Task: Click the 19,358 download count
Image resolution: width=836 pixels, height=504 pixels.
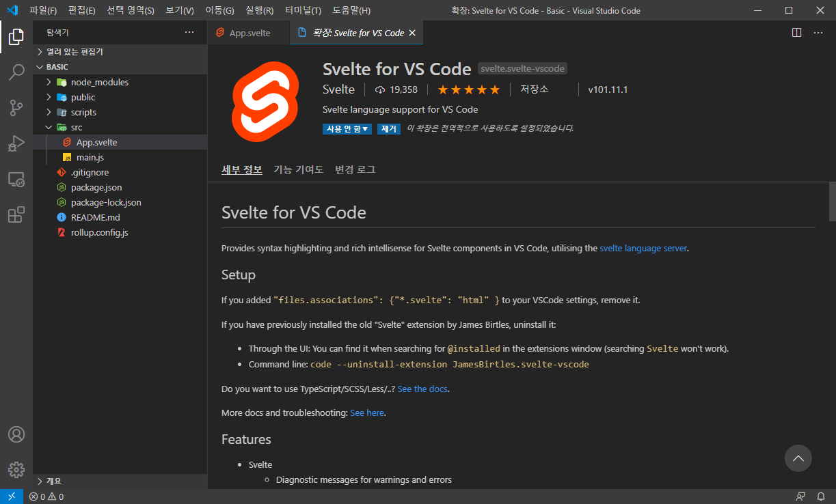Action: (396, 89)
